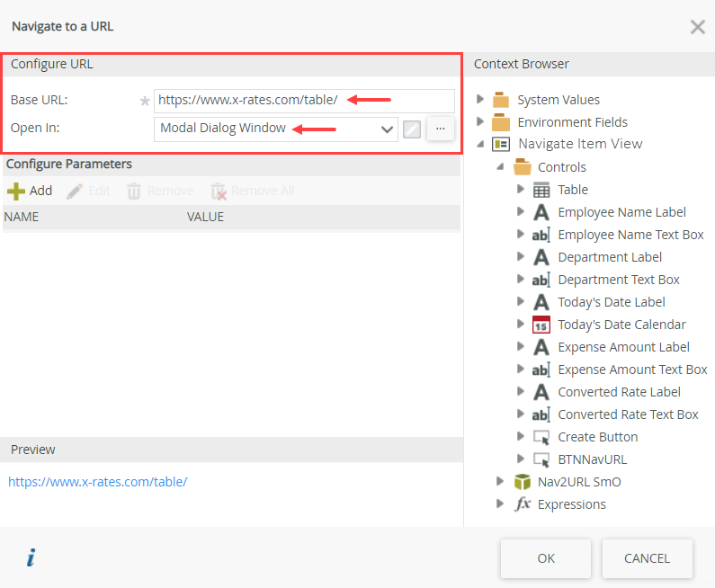
Task: Expand the Today's Date Calendar node
Action: tap(521, 324)
